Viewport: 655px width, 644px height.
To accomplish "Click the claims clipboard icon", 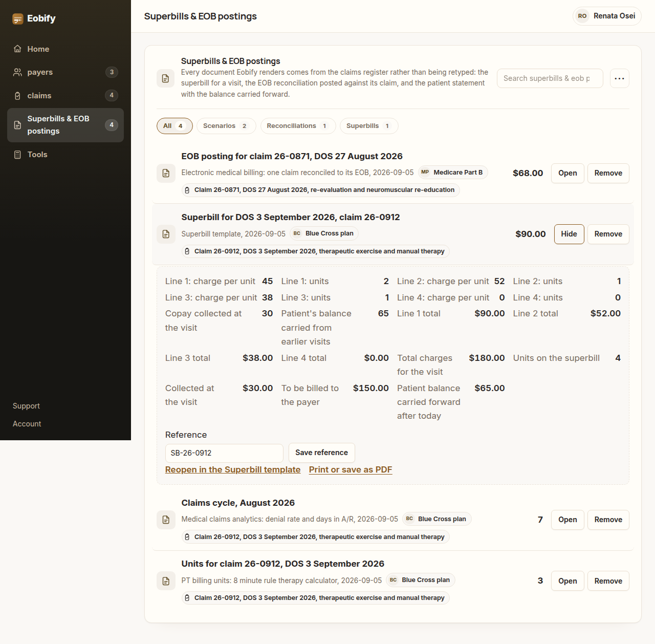I will [x=17, y=96].
